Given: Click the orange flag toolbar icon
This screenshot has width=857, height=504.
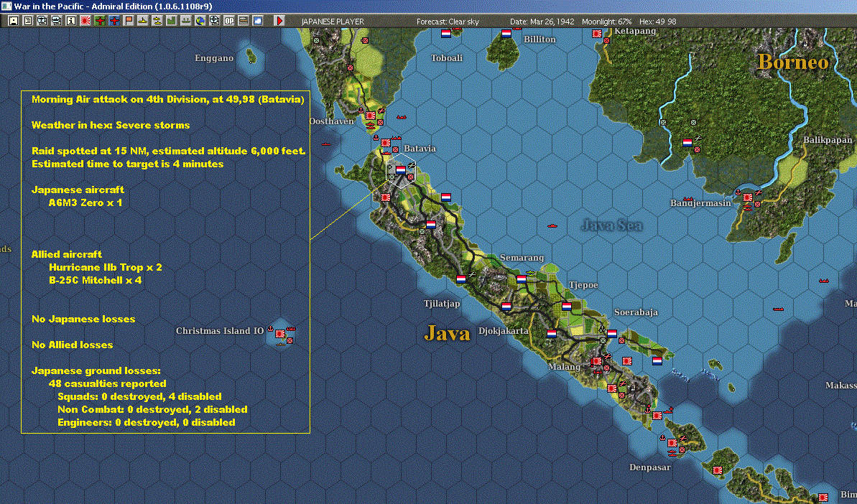Looking at the screenshot, I should [129, 21].
